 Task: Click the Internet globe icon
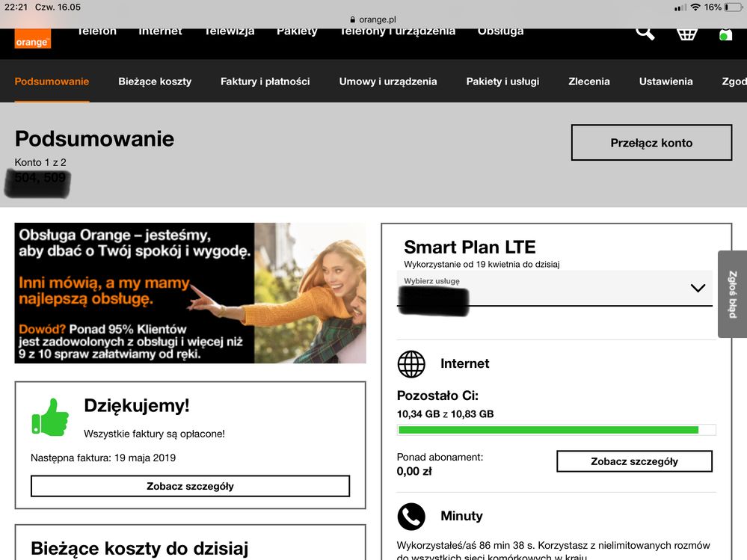coord(411,364)
